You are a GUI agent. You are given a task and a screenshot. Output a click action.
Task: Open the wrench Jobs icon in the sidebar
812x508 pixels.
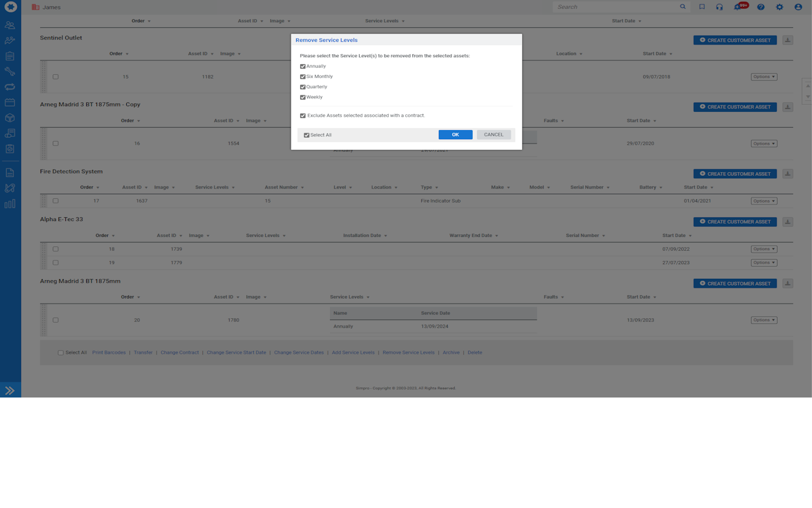coord(10,72)
